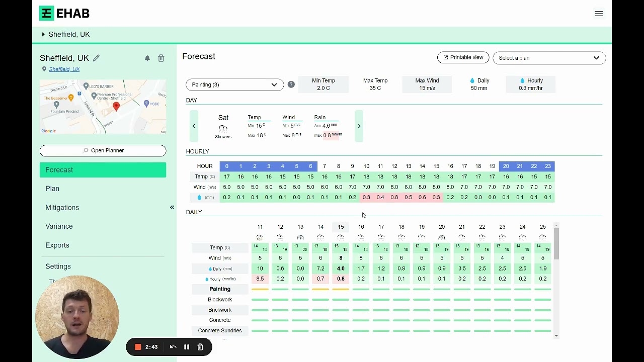Image resolution: width=644 pixels, height=362 pixels.
Task: Delete project with trash icon
Action: [161, 58]
